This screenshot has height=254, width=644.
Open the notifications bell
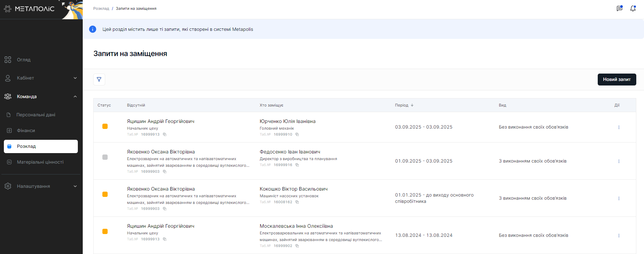[633, 8]
